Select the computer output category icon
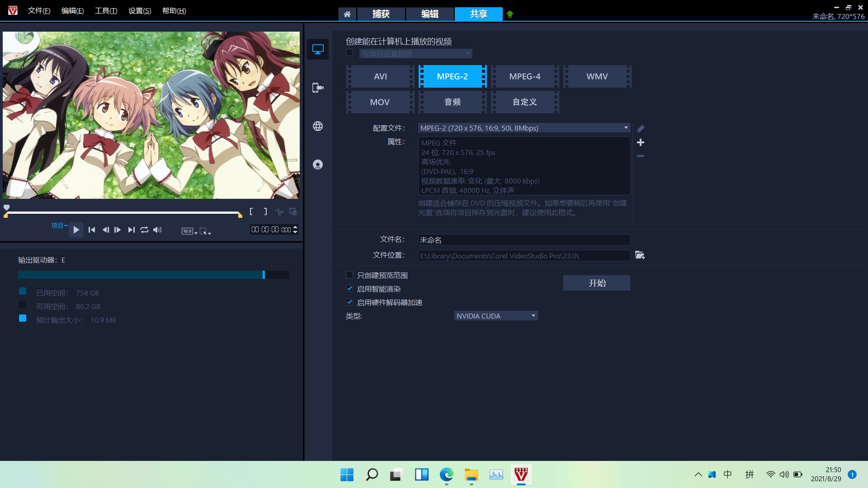Image resolution: width=868 pixels, height=488 pixels. point(318,49)
